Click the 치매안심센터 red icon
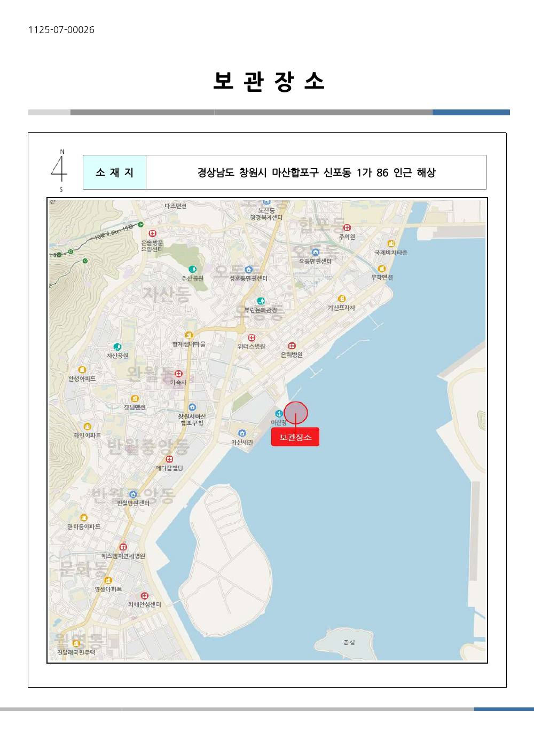The width and height of the screenshot is (534, 756). (x=144, y=596)
